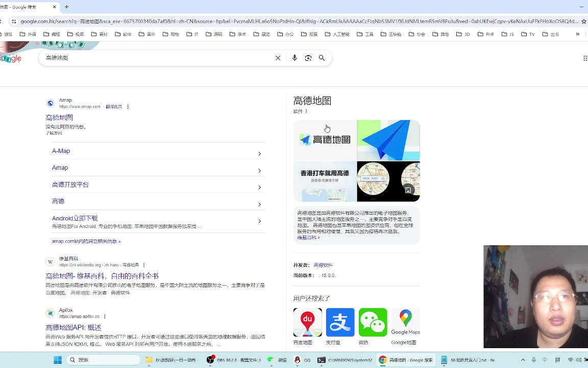Click the amap.com more results link

86,241
